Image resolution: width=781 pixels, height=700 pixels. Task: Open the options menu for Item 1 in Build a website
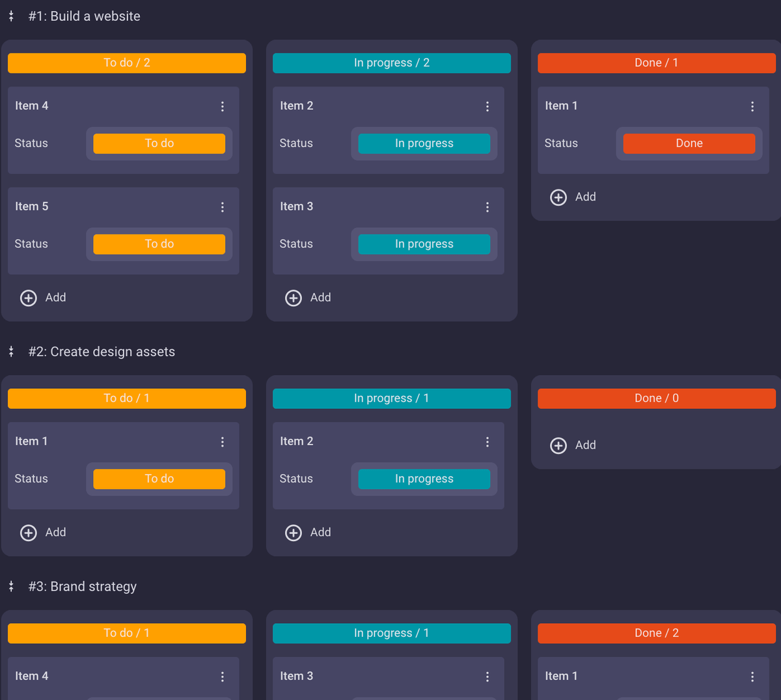(x=752, y=106)
